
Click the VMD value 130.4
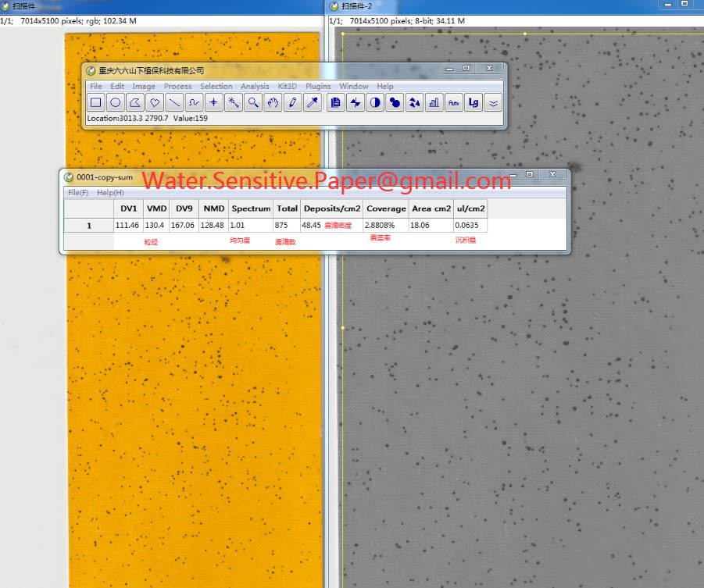[155, 226]
